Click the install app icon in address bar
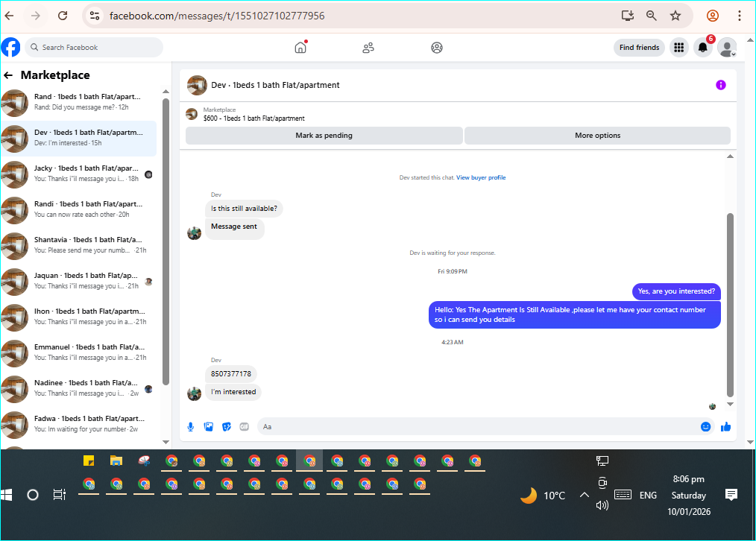Viewport: 756px width, 541px height. point(627,16)
